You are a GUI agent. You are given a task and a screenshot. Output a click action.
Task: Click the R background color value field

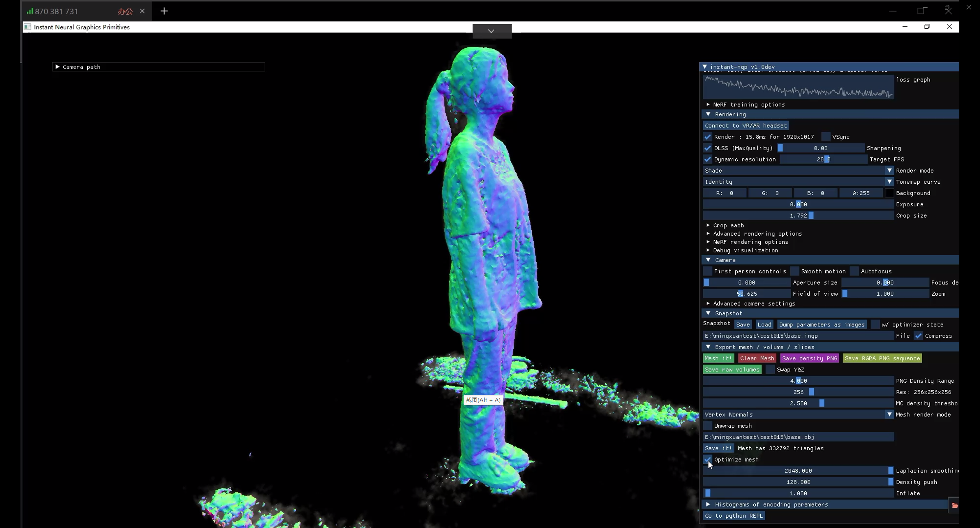[724, 193]
